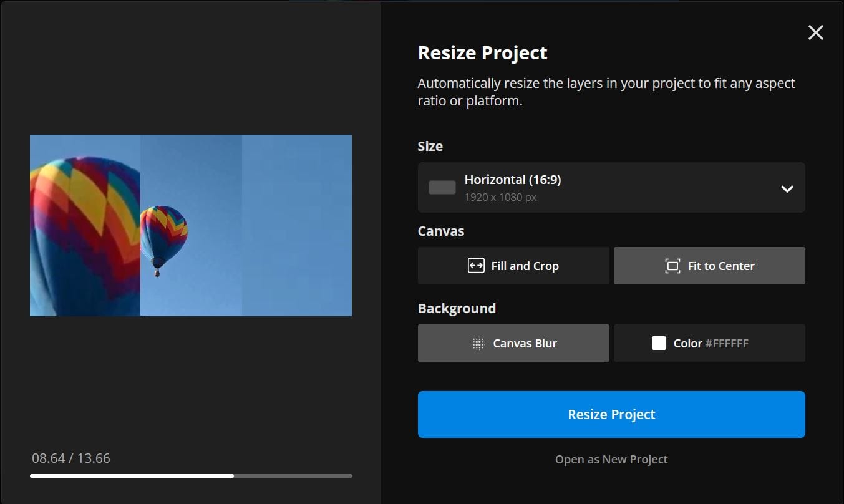Click the Canvas Blur dotted icon
This screenshot has height=504, width=844.
tap(478, 343)
